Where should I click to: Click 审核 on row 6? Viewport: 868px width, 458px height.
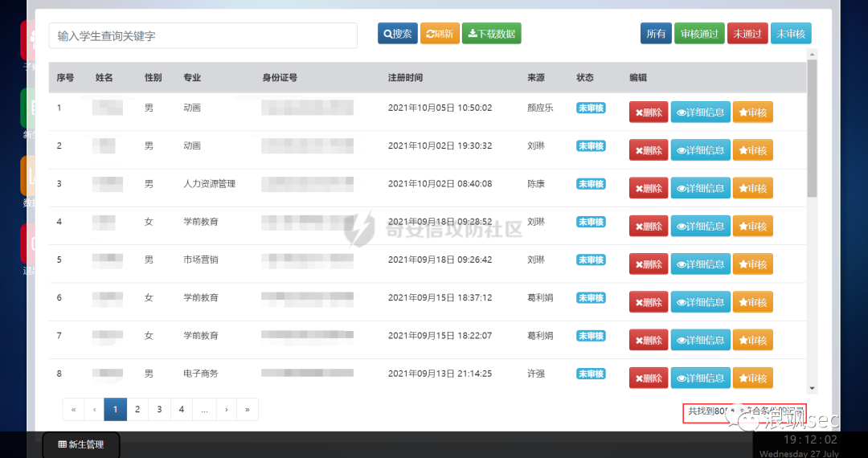click(752, 302)
